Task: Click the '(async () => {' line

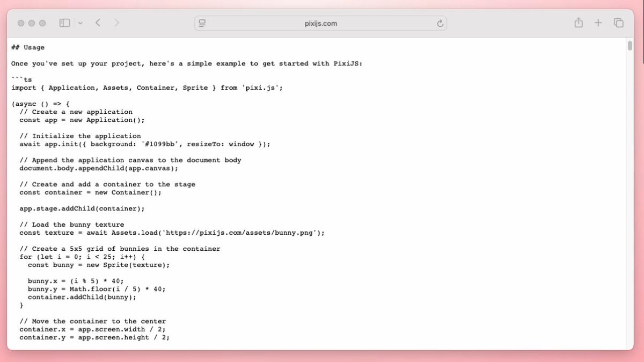Action: [40, 104]
